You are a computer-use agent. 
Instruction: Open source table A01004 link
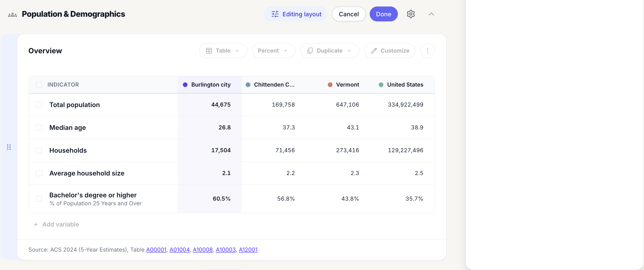point(180,250)
